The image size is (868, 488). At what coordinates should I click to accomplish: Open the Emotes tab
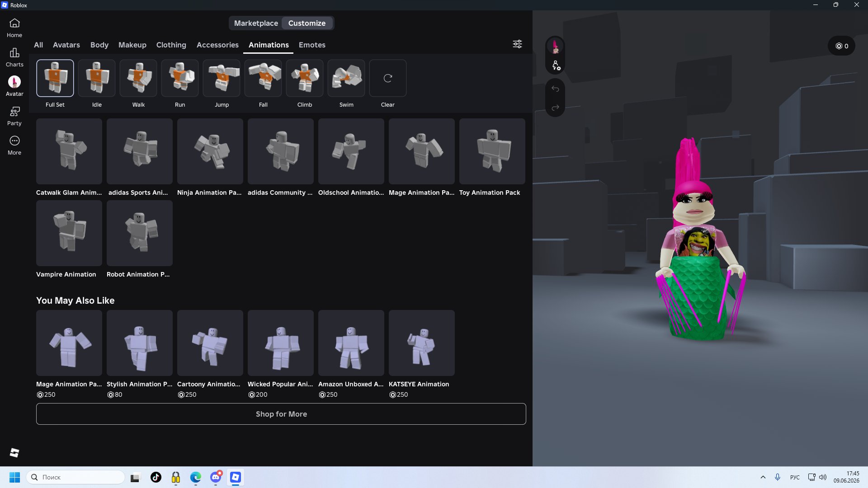tap(312, 45)
